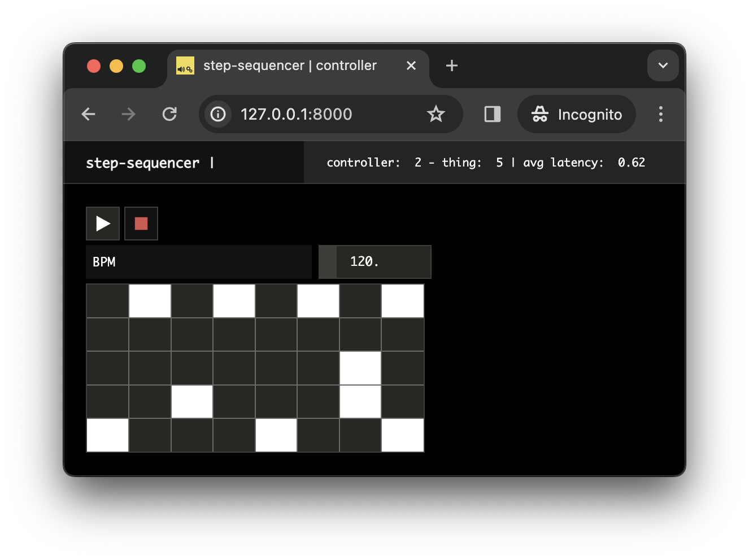Toggle off first-row second-column step cell
This screenshot has height=560, width=749.
pyautogui.click(x=150, y=301)
